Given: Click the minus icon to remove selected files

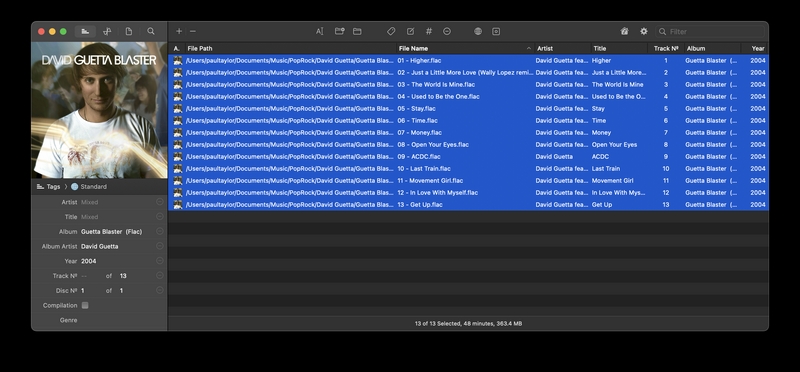Looking at the screenshot, I should tap(193, 31).
